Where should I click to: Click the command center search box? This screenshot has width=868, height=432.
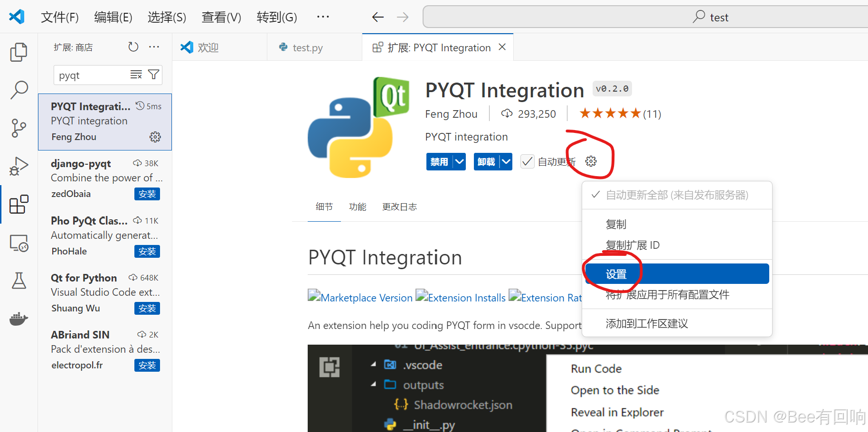[645, 17]
